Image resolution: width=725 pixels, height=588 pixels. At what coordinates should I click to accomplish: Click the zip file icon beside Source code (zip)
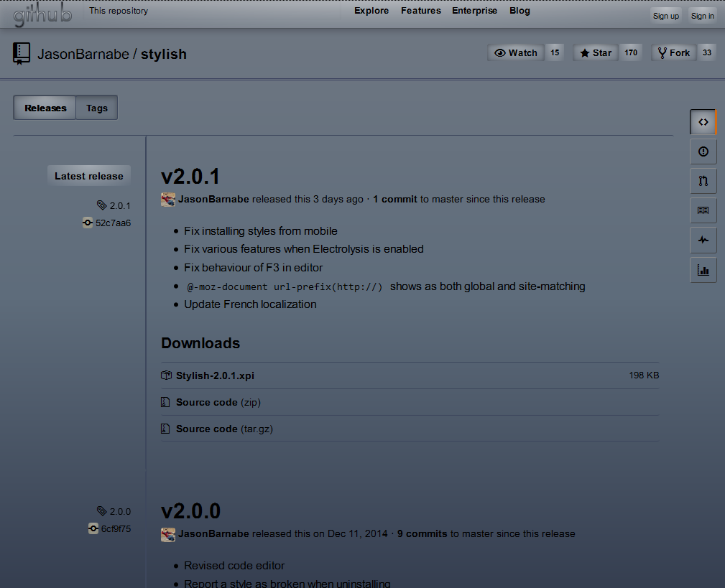click(x=165, y=402)
